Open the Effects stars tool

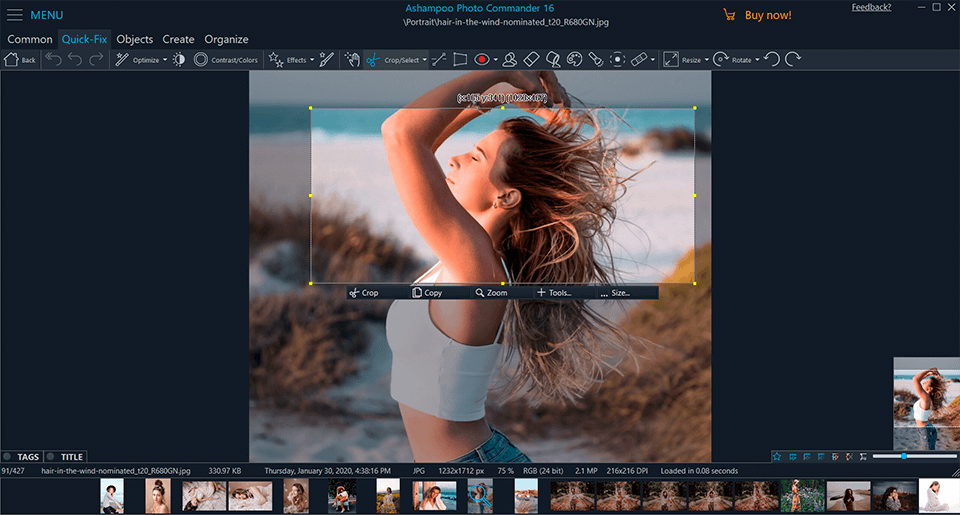(276, 59)
